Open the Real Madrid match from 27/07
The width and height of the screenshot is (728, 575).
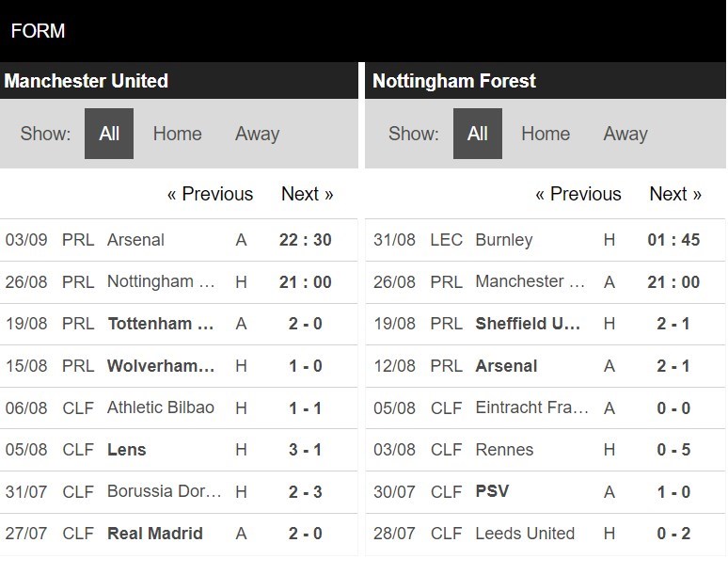(x=179, y=534)
